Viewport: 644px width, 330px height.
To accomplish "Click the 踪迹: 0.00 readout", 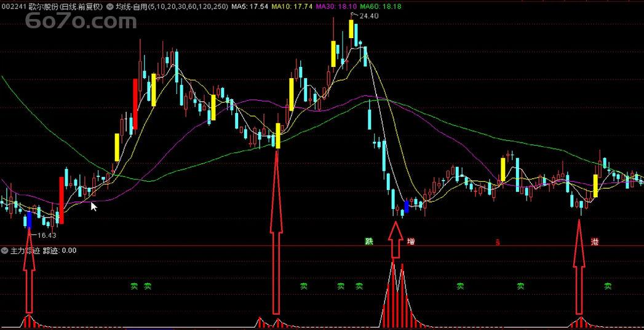I will click(x=60, y=250).
